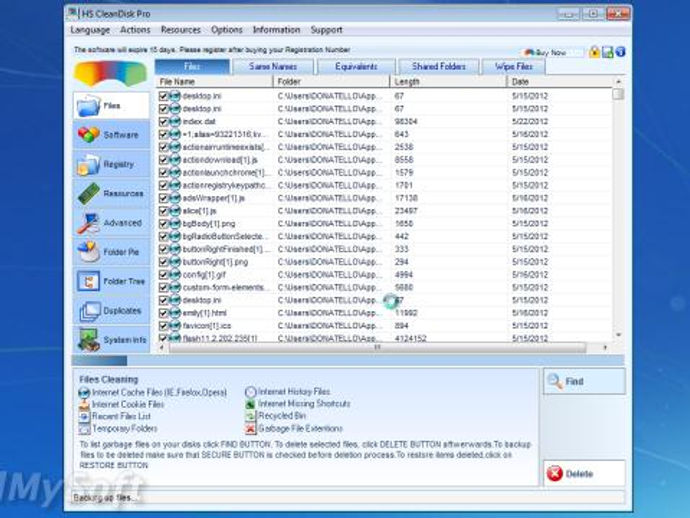Open the Registry section in sidebar
Viewport: 690px width, 518px height.
(x=111, y=164)
